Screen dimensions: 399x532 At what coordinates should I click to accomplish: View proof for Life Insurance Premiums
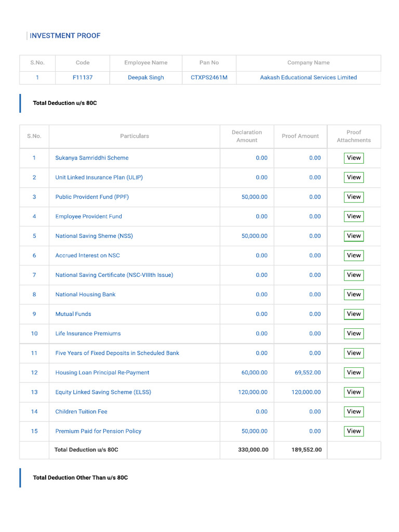[x=354, y=334]
